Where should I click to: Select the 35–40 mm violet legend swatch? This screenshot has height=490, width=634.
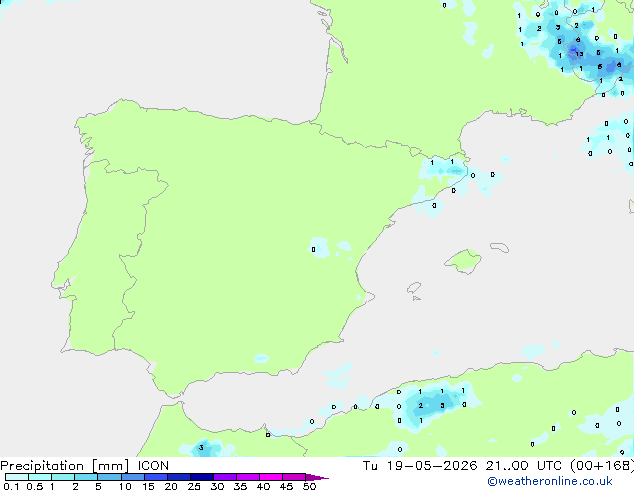click(248, 477)
